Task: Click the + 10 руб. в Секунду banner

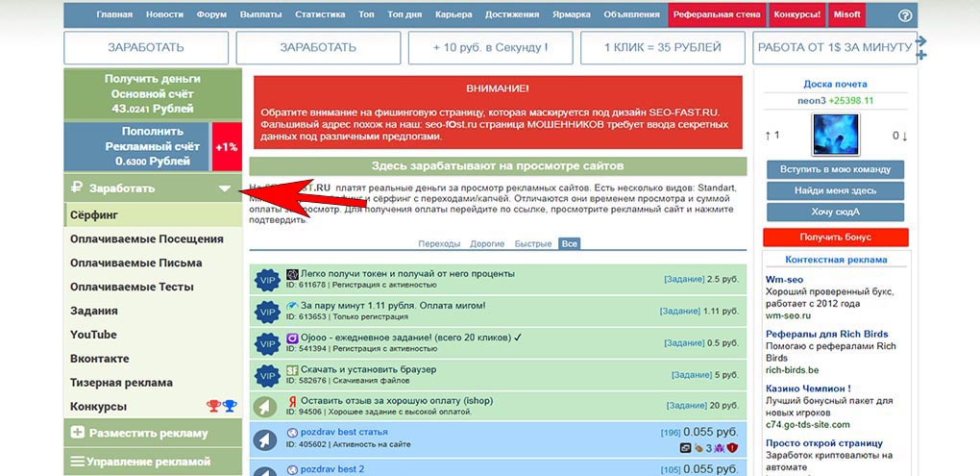Action: click(x=491, y=47)
